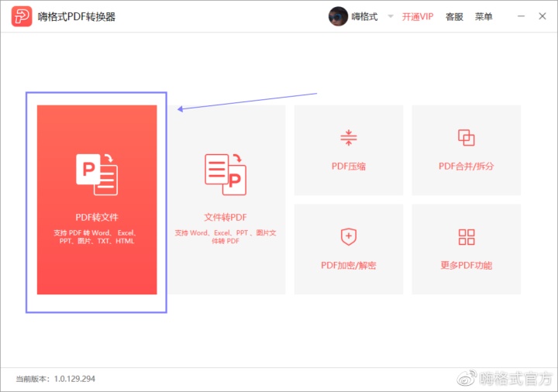The width and height of the screenshot is (558, 392).
Task: Click the 文件转PDF document icon
Action: 226,174
